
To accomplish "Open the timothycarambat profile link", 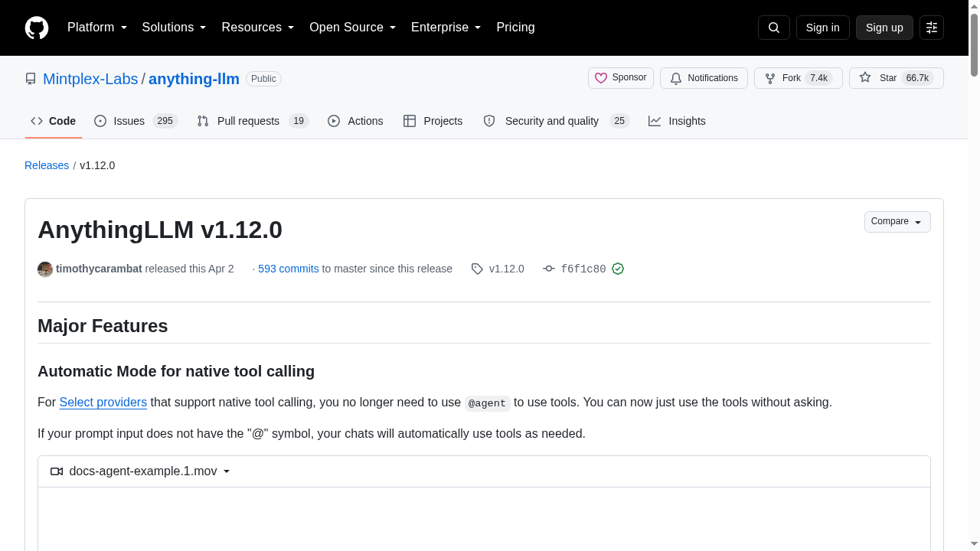I will [99, 269].
